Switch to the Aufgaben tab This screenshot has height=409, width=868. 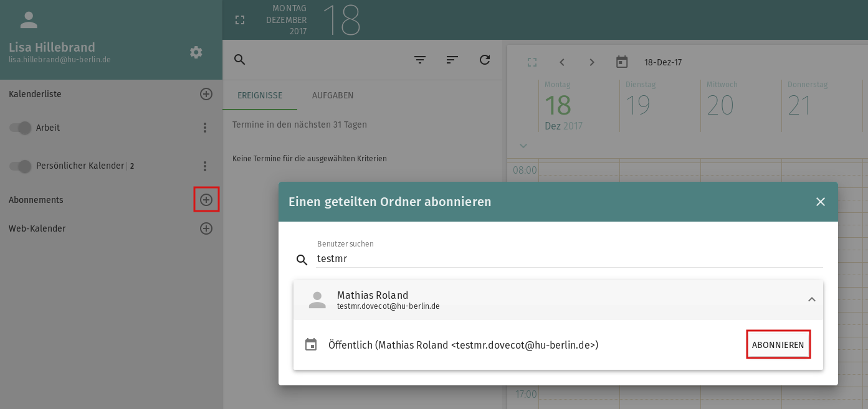(x=333, y=96)
